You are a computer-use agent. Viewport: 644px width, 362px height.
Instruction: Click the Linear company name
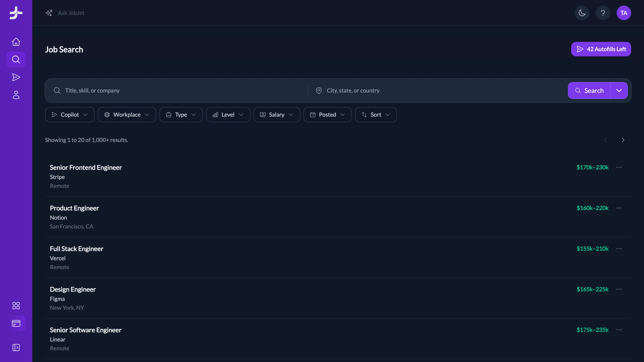(58, 339)
